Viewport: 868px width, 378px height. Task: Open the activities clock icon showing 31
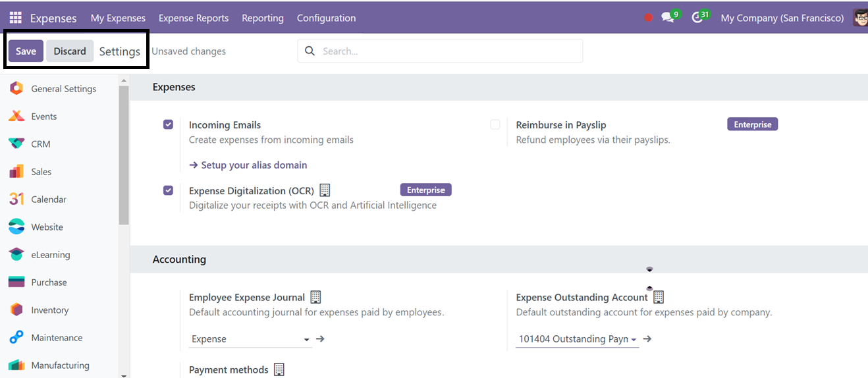coord(698,18)
